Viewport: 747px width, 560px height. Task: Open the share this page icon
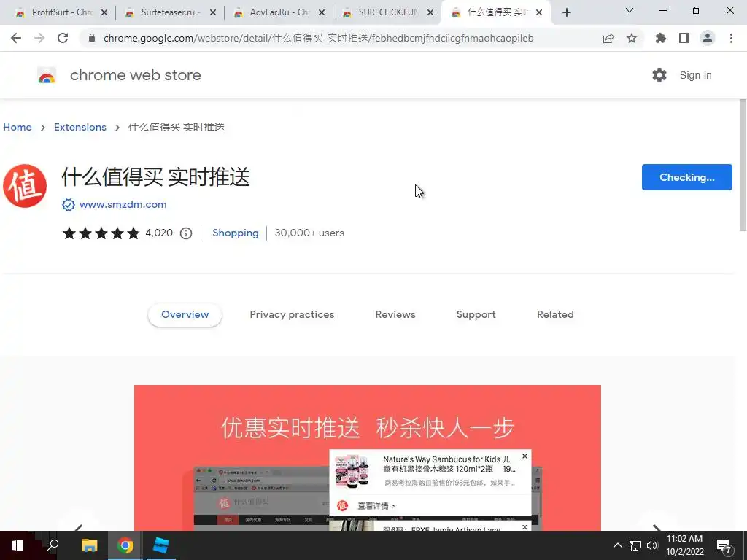(608, 38)
